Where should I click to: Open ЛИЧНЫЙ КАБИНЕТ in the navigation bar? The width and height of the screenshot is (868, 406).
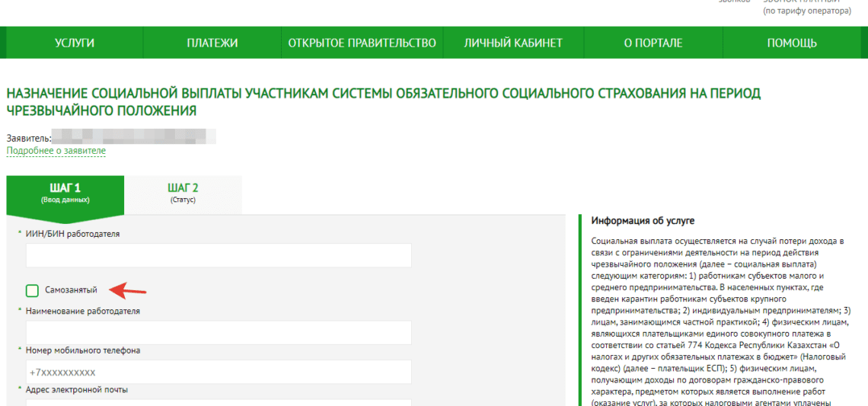pyautogui.click(x=512, y=43)
